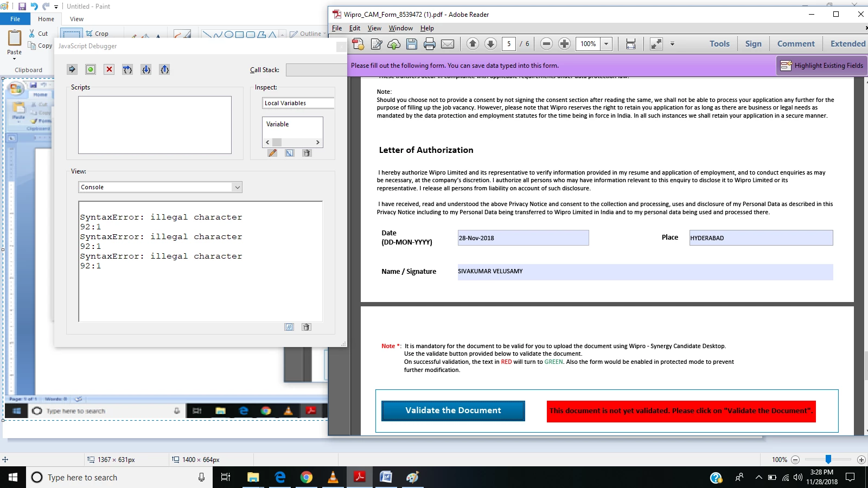
Task: Open the Comment pane in Adobe Reader
Action: tap(796, 44)
